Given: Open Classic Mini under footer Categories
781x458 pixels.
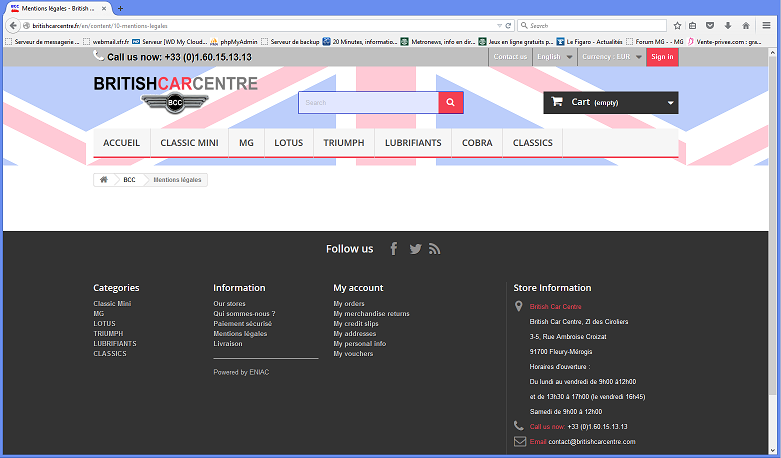Looking at the screenshot, I should tap(112, 304).
